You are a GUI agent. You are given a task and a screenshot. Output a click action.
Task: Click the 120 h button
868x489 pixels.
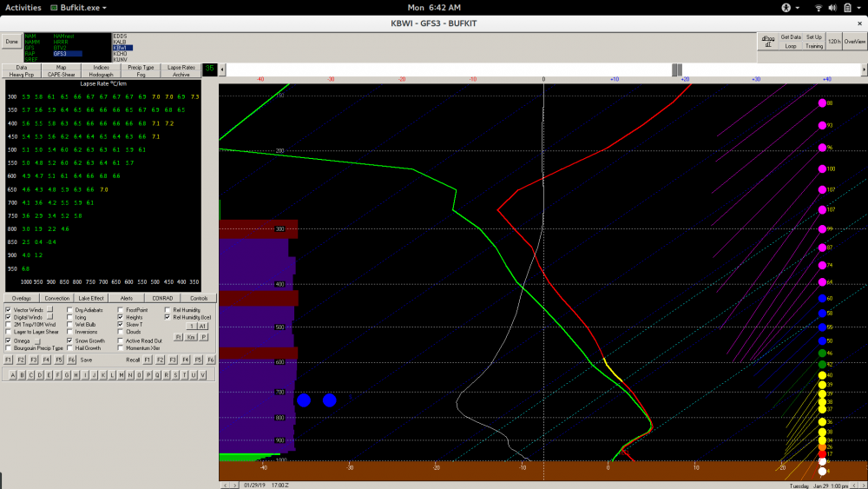pos(834,42)
